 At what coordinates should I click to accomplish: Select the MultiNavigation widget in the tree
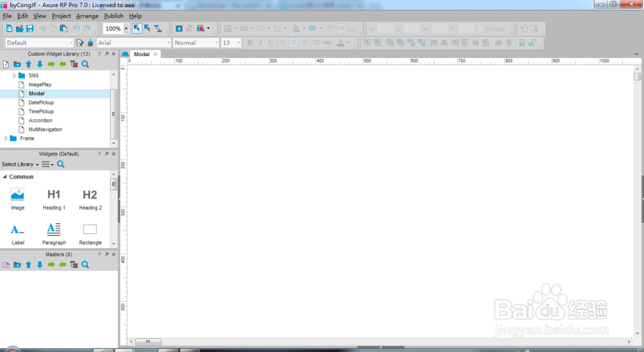pyautogui.click(x=45, y=130)
